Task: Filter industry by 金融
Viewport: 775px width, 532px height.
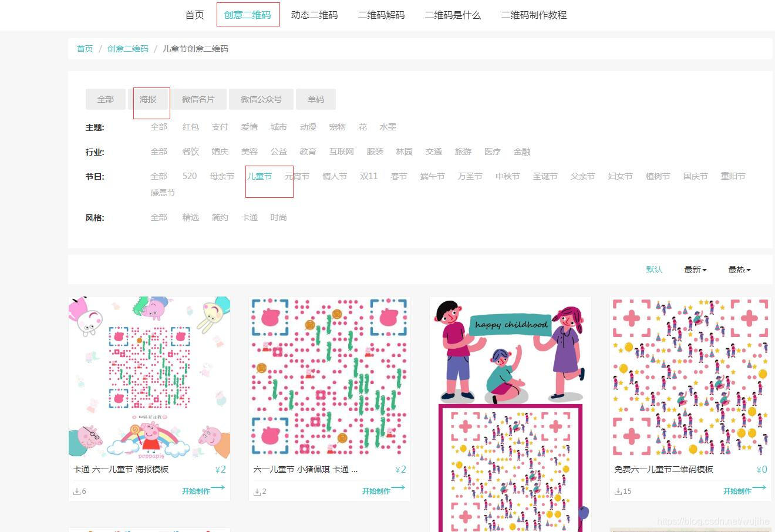Action: (x=522, y=151)
